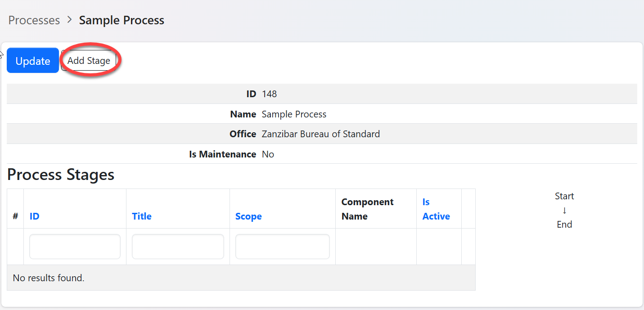Screen dimensions: 644x310
Task: Click the Zanzibar Bureau of Standard office value
Action: 320,134
